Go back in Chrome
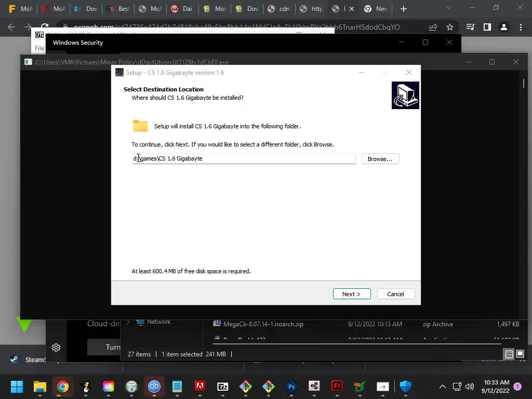 pyautogui.click(x=11, y=27)
